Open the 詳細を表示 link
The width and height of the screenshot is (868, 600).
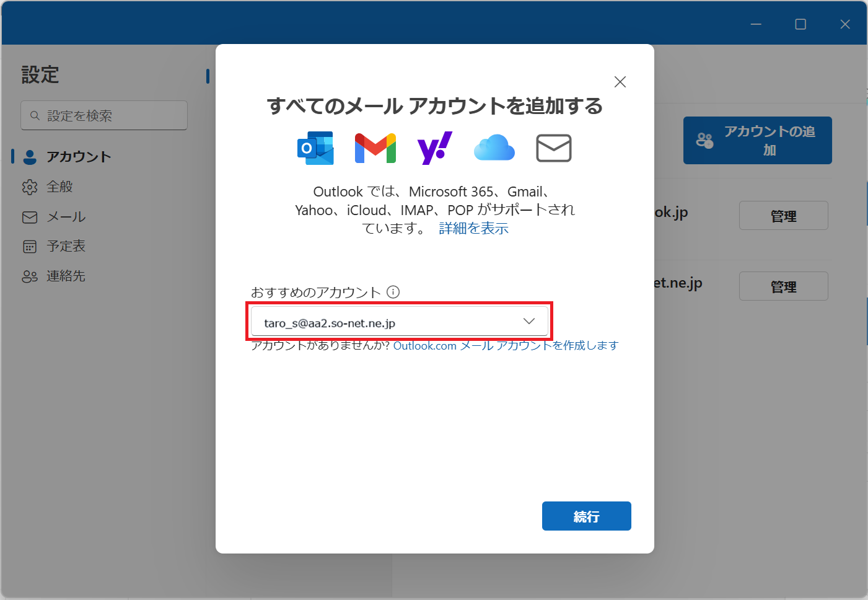coord(473,229)
